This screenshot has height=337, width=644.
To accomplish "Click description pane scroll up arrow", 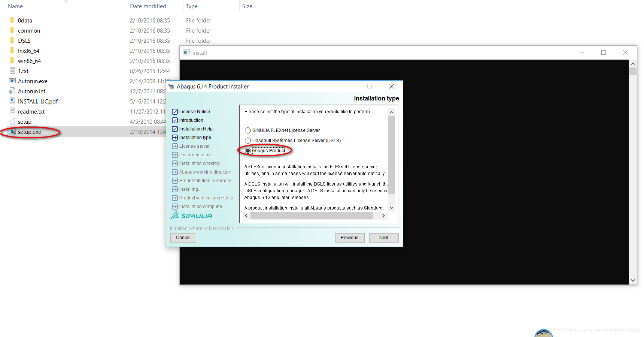I will 391,112.
